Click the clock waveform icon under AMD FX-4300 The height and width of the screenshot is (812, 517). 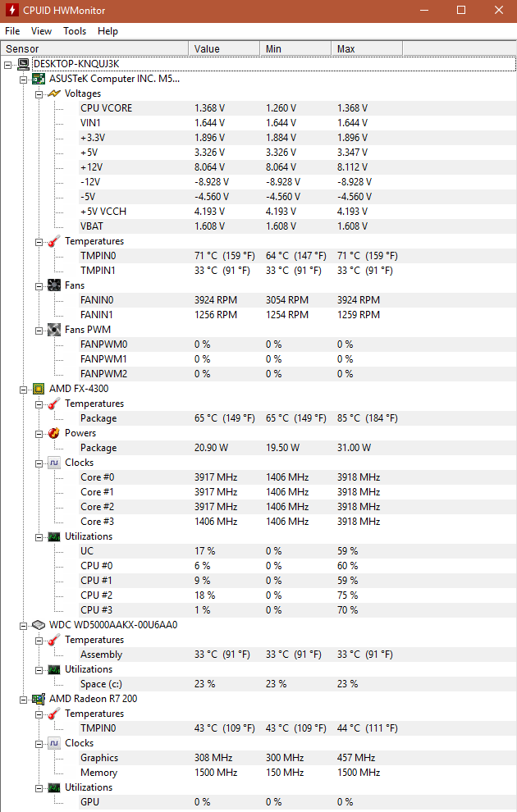coord(54,463)
